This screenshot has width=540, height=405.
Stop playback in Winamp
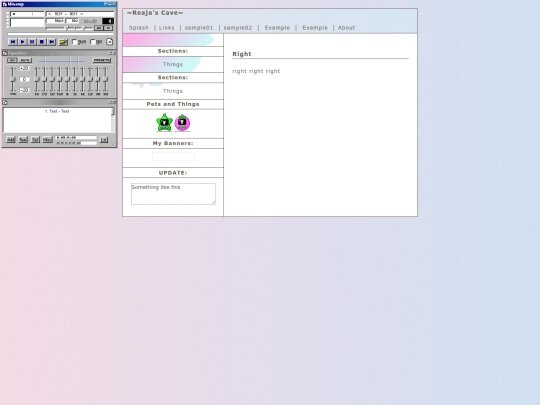[42, 42]
